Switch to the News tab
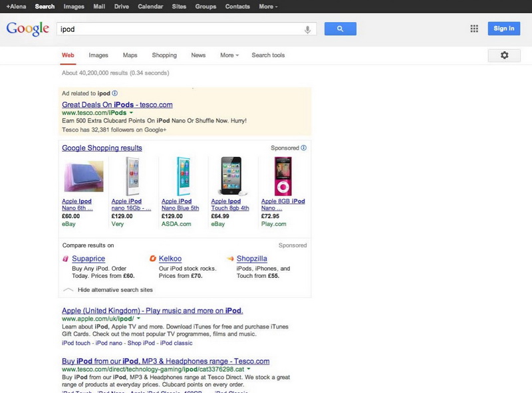This screenshot has height=393, width=532. tap(198, 55)
